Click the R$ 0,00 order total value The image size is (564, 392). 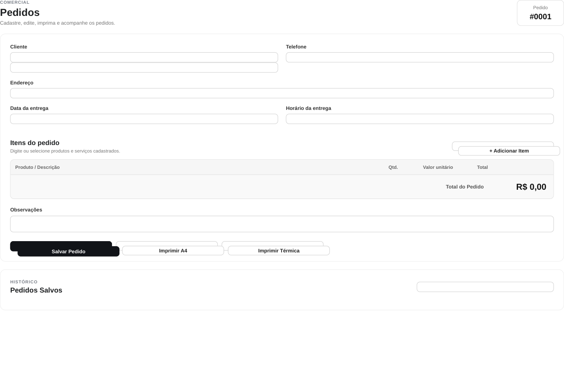pos(531,187)
